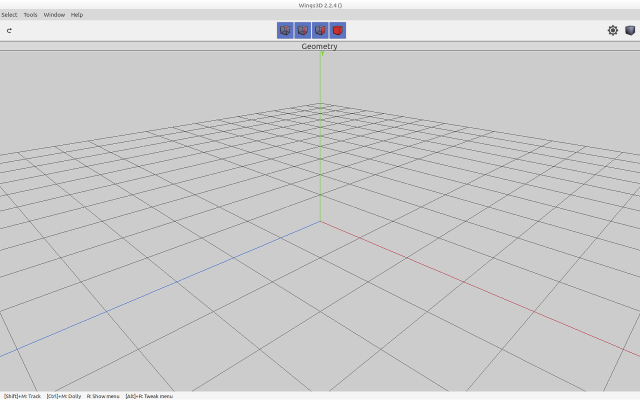Open preferences via gear icon
640x400 pixels.
click(613, 30)
